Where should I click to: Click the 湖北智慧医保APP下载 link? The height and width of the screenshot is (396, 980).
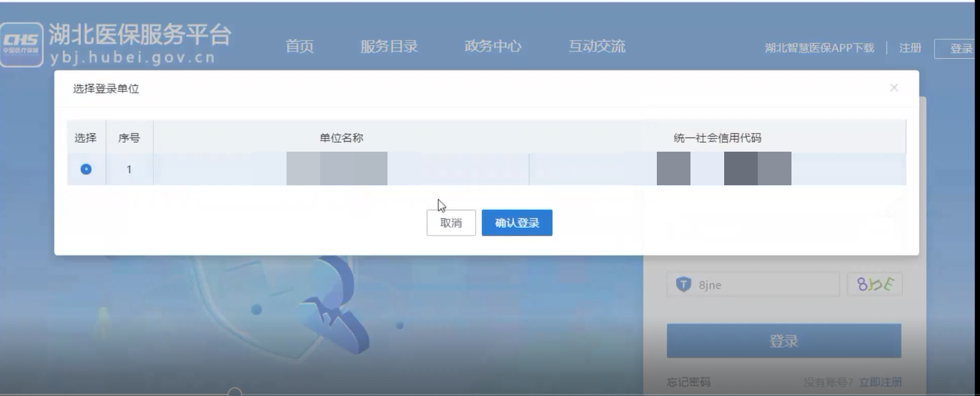[x=819, y=49]
